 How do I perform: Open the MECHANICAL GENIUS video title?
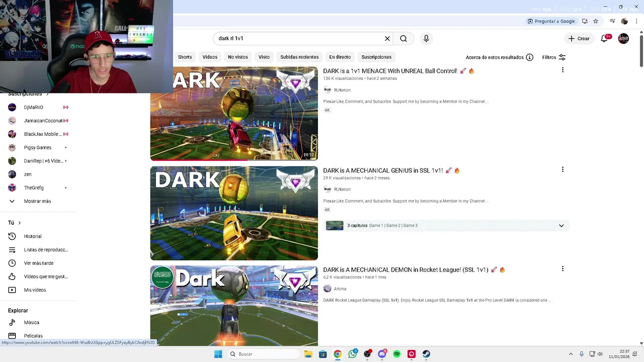tap(391, 170)
